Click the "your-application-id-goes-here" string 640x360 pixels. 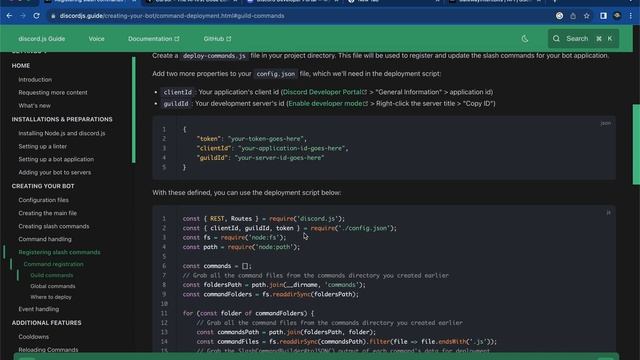click(292, 148)
